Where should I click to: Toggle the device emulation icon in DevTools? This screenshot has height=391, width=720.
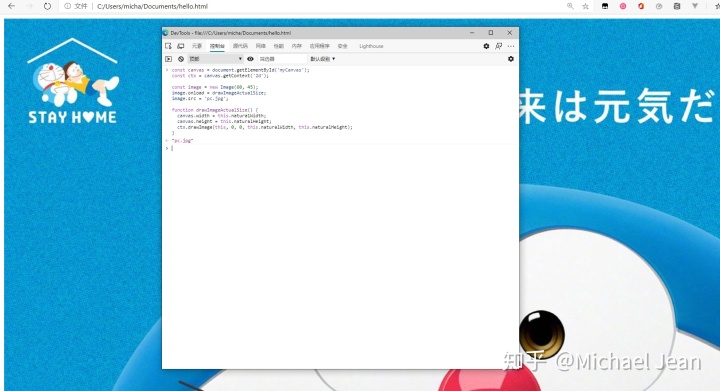click(x=181, y=46)
